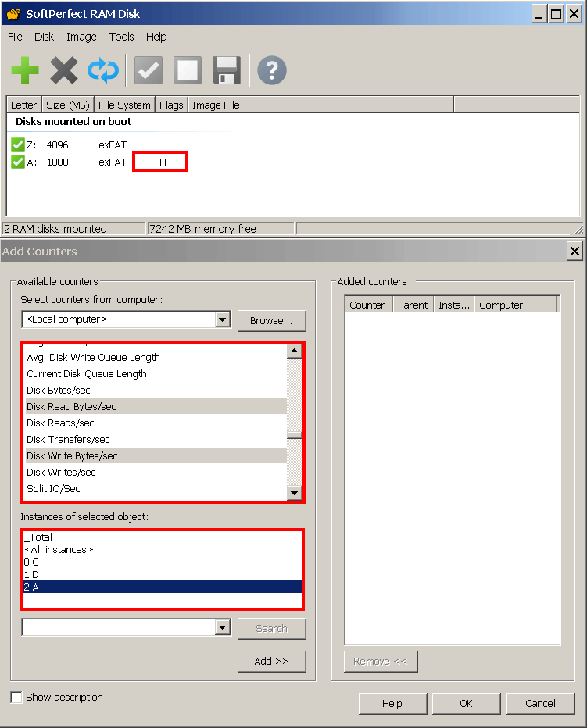
Task: Open the Disk menu
Action: 44,37
